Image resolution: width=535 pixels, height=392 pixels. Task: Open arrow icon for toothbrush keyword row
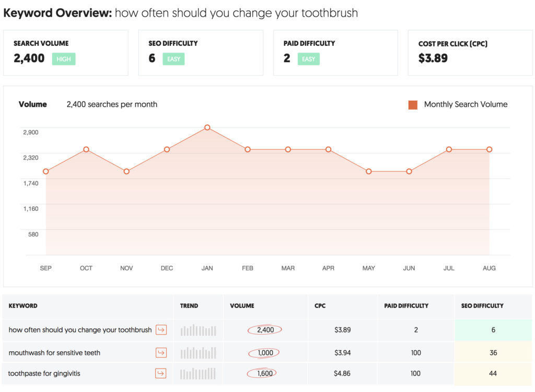[161, 330]
